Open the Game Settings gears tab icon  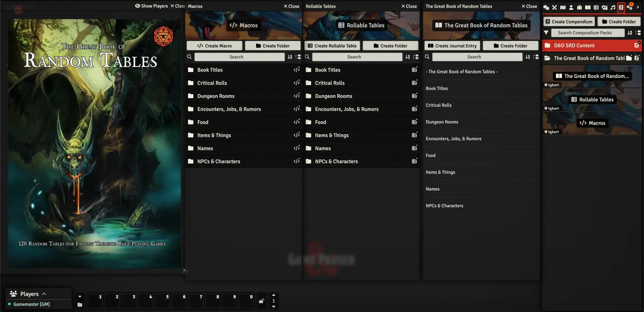[x=630, y=7]
